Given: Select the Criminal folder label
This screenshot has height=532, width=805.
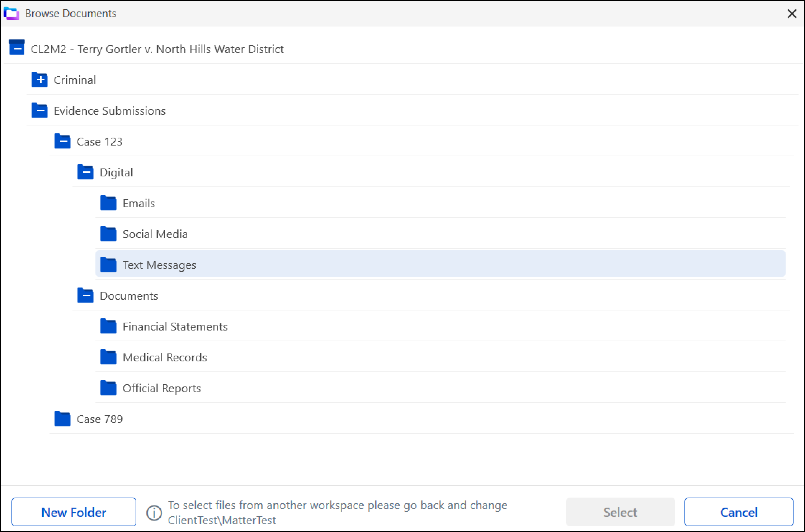Looking at the screenshot, I should pyautogui.click(x=75, y=80).
